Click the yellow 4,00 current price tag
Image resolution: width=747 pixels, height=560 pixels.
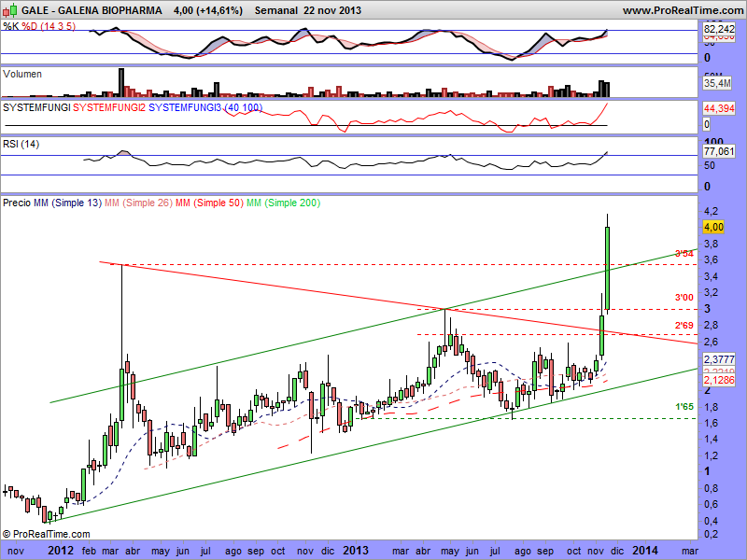click(x=713, y=227)
